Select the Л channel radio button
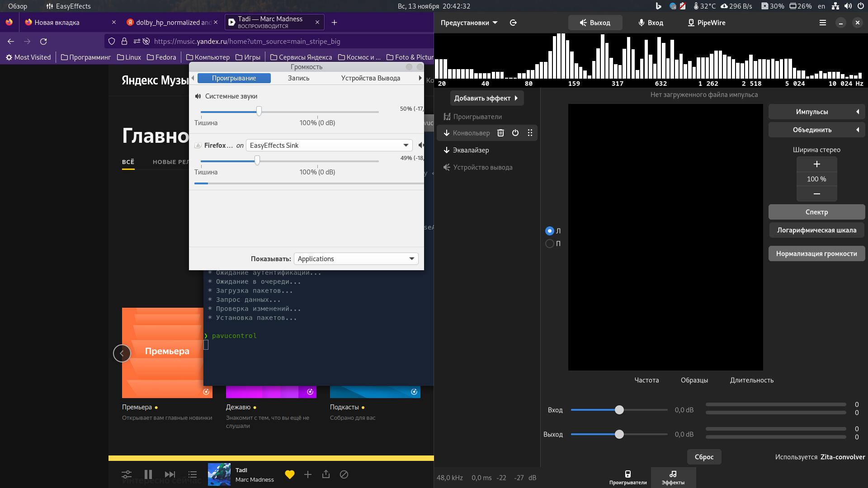The width and height of the screenshot is (868, 488). tap(550, 231)
